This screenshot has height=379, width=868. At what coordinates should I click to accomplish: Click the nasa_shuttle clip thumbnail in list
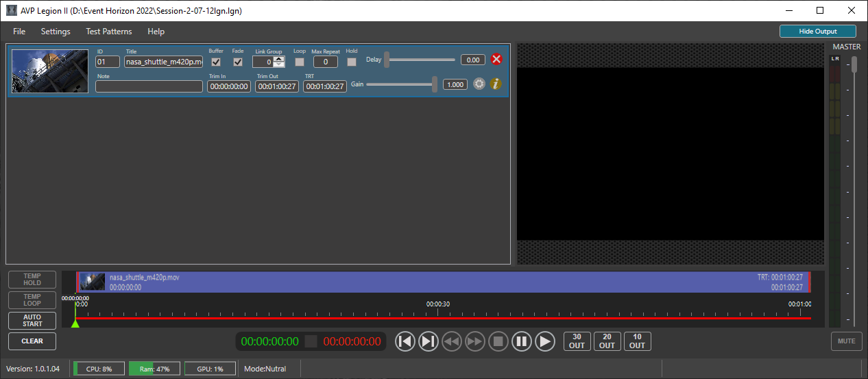tap(49, 71)
